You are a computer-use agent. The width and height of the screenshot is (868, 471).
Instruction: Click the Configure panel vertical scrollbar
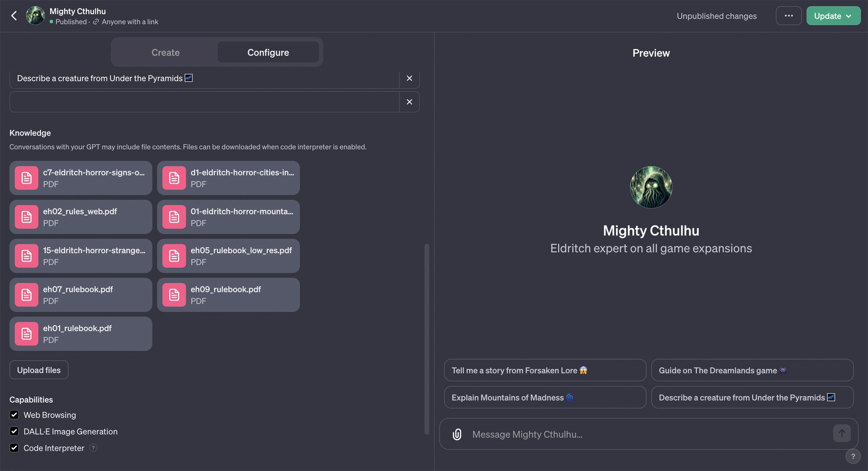click(427, 339)
